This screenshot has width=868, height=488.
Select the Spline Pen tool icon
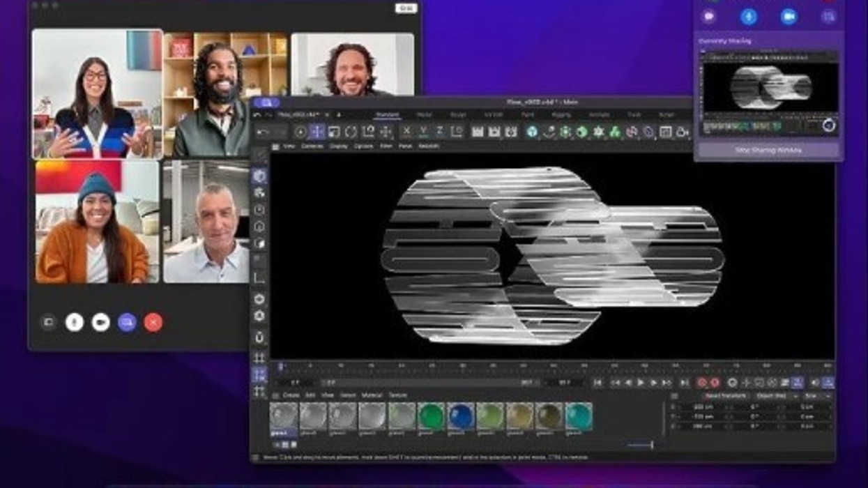click(x=549, y=132)
